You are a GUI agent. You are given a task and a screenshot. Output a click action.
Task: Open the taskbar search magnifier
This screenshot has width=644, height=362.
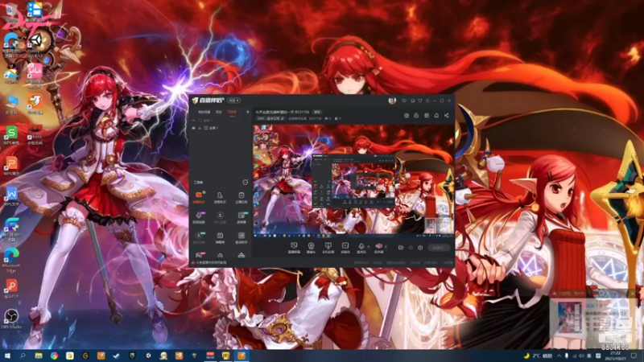coord(23,356)
